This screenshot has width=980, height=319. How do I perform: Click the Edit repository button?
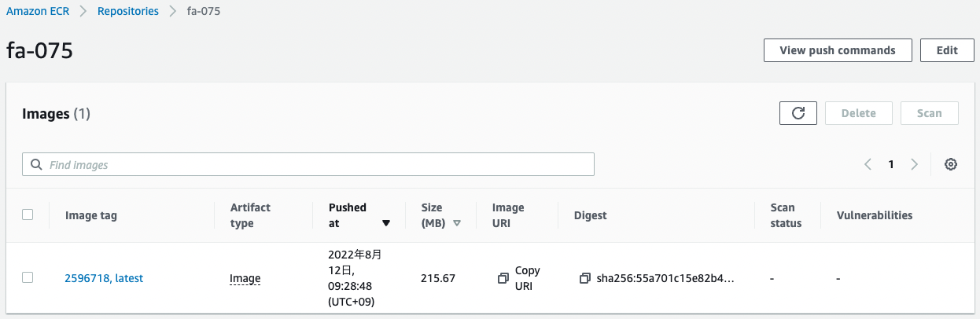(x=947, y=50)
